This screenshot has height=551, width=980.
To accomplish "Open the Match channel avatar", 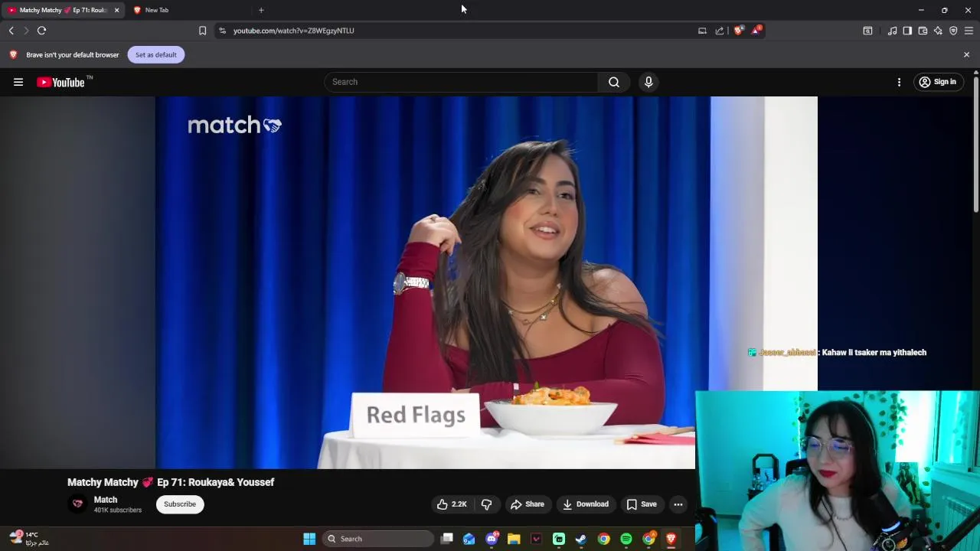I will pos(77,504).
